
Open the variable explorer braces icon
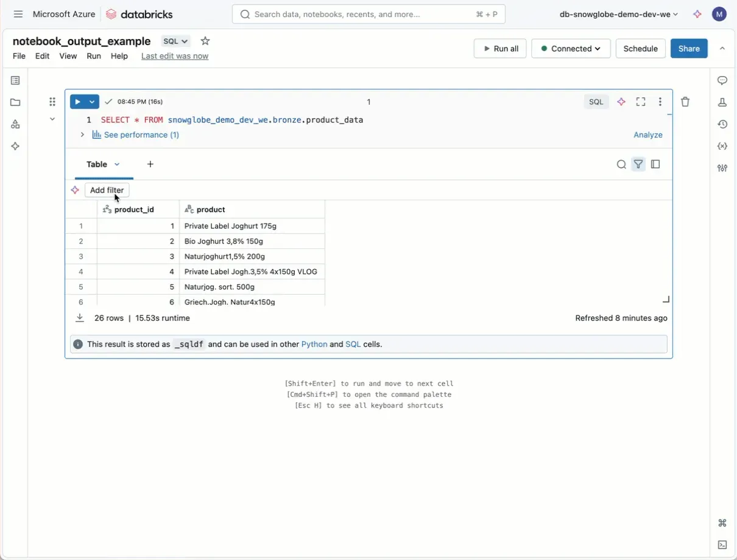click(x=722, y=146)
